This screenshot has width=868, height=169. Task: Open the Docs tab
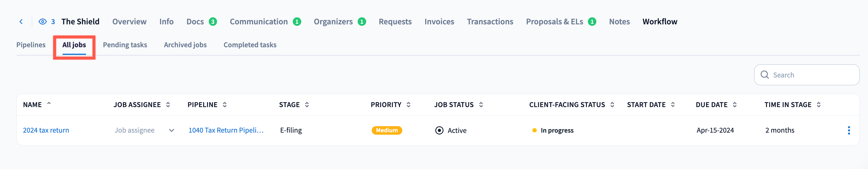[x=195, y=21]
